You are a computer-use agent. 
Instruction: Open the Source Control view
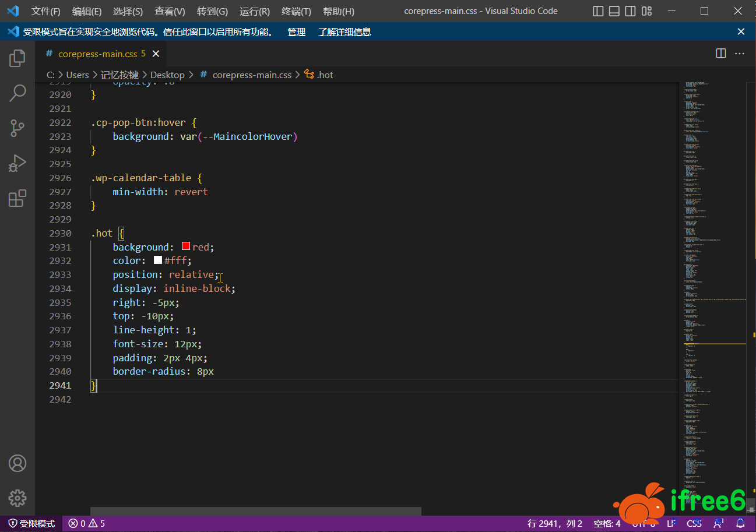click(17, 128)
